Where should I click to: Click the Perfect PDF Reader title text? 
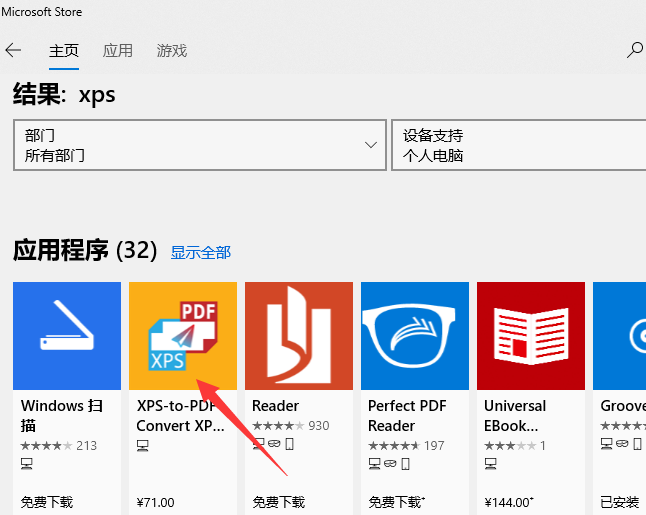tap(405, 415)
